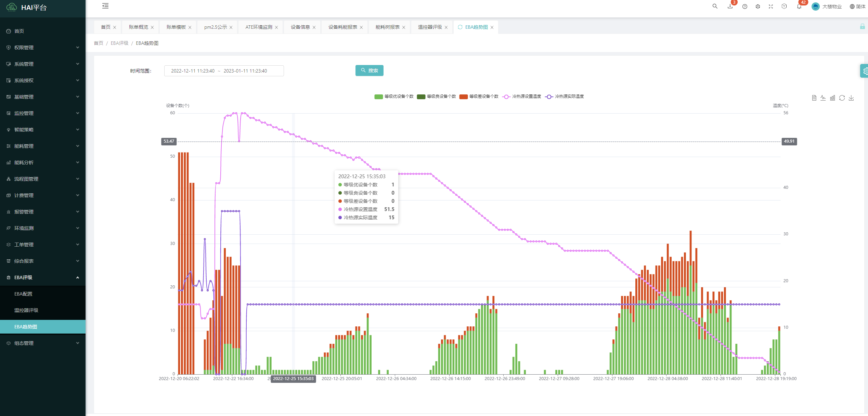Collapse the sidebar with the hamburger icon
This screenshot has width=868, height=416.
coord(105,6)
